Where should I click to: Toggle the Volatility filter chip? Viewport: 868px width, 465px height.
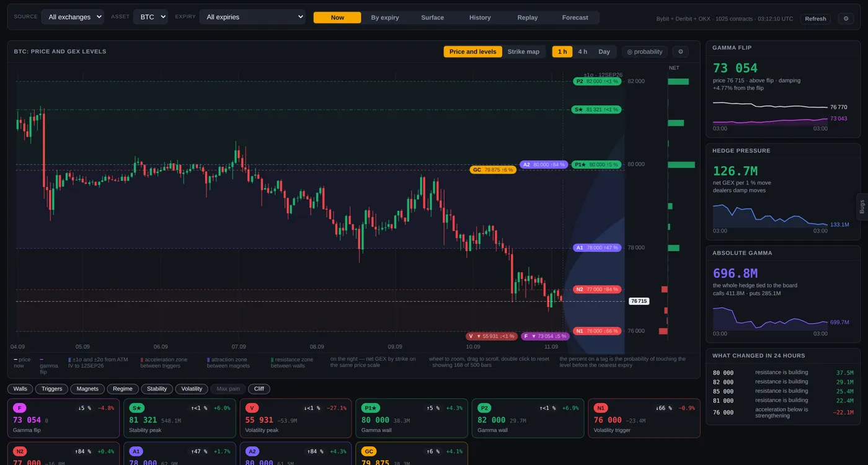pyautogui.click(x=192, y=389)
